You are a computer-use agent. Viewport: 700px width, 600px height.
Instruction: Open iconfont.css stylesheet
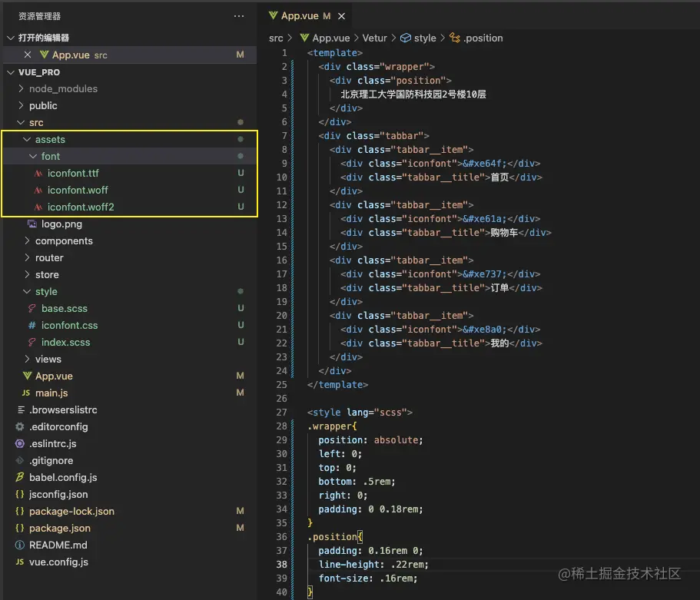click(x=69, y=326)
